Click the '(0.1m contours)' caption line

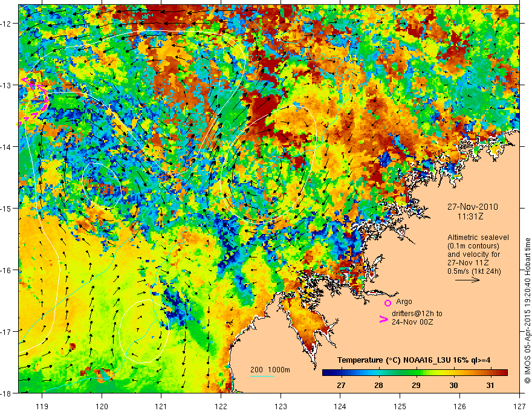473,246
